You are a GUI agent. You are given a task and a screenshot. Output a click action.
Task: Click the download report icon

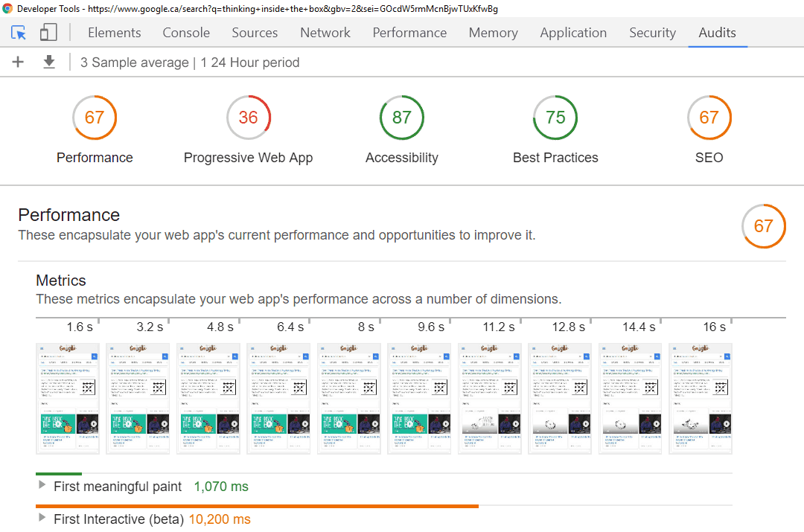click(49, 63)
